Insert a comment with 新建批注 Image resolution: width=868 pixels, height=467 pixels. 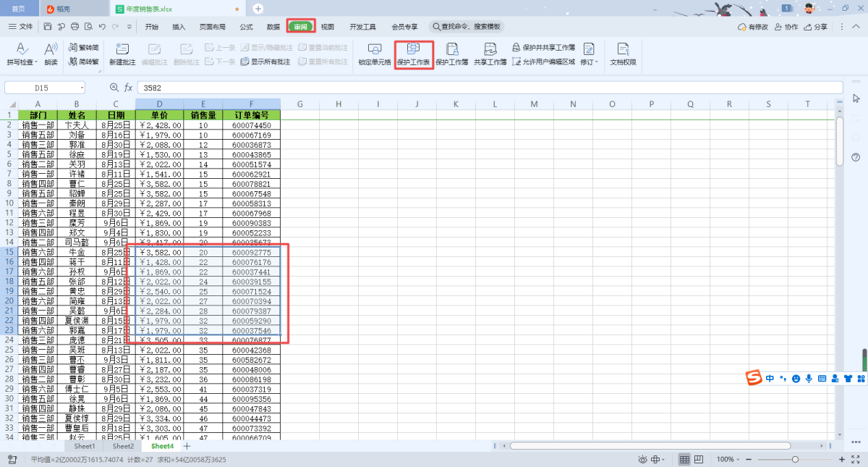pos(122,53)
